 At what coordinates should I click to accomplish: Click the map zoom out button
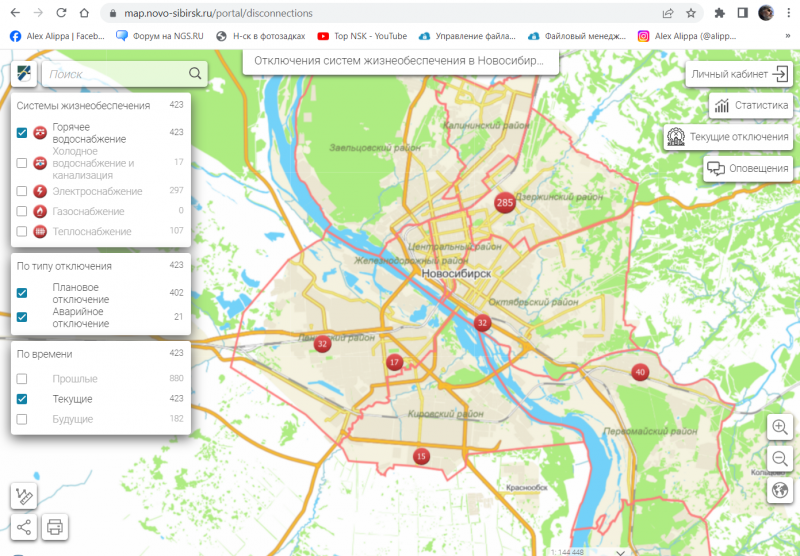pyautogui.click(x=780, y=458)
